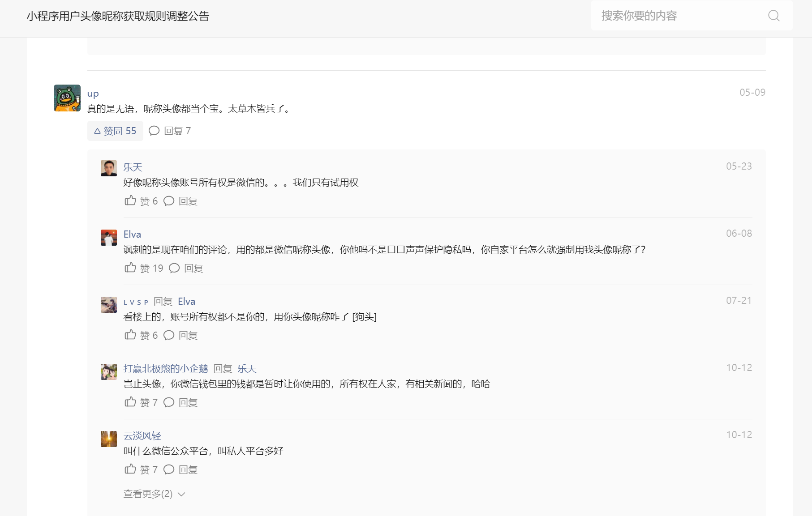Open the LVSP user name link
The height and width of the screenshot is (516, 812).
136,302
